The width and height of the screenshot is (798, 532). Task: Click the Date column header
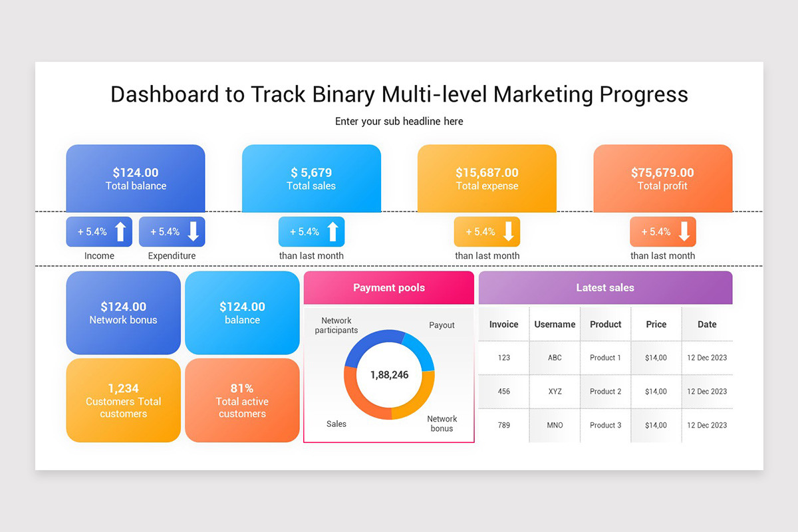(x=707, y=325)
